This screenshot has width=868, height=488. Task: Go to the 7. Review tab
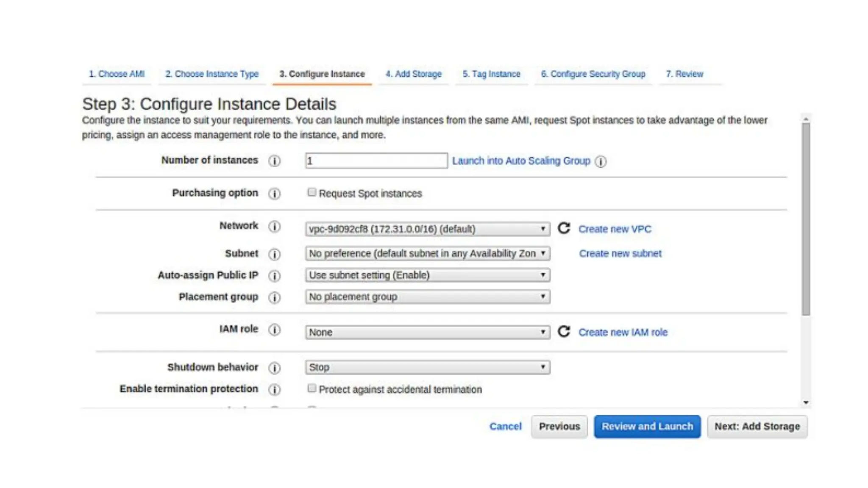pyautogui.click(x=684, y=74)
